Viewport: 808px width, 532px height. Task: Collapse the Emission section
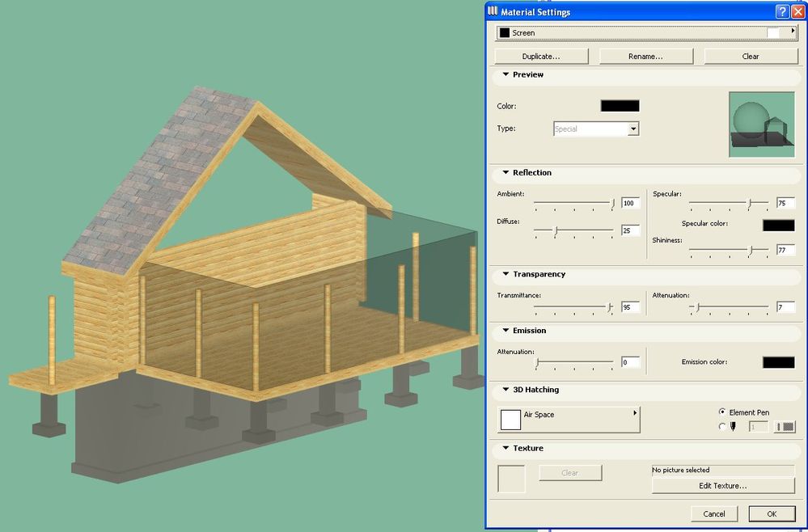506,331
